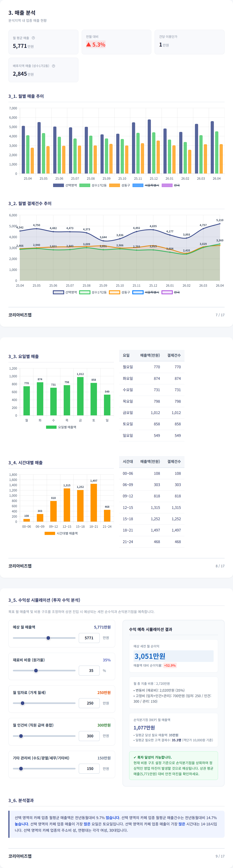Click the 화요일 row label
The image size is (233, 868).
pos(128,378)
